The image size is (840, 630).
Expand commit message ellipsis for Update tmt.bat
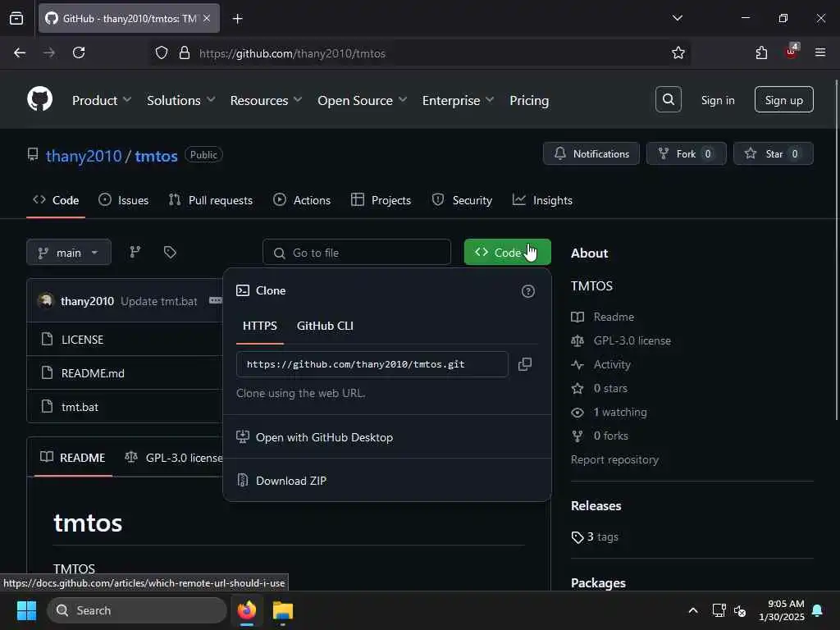click(x=216, y=300)
